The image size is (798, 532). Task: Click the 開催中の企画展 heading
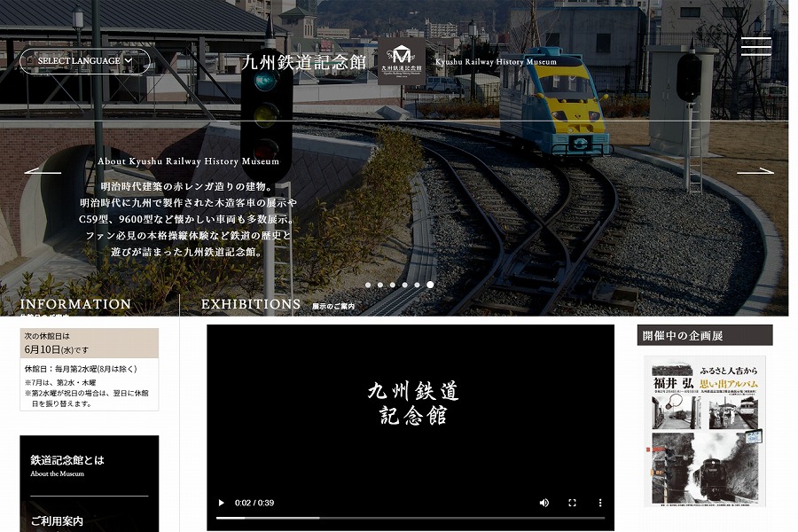(x=705, y=335)
